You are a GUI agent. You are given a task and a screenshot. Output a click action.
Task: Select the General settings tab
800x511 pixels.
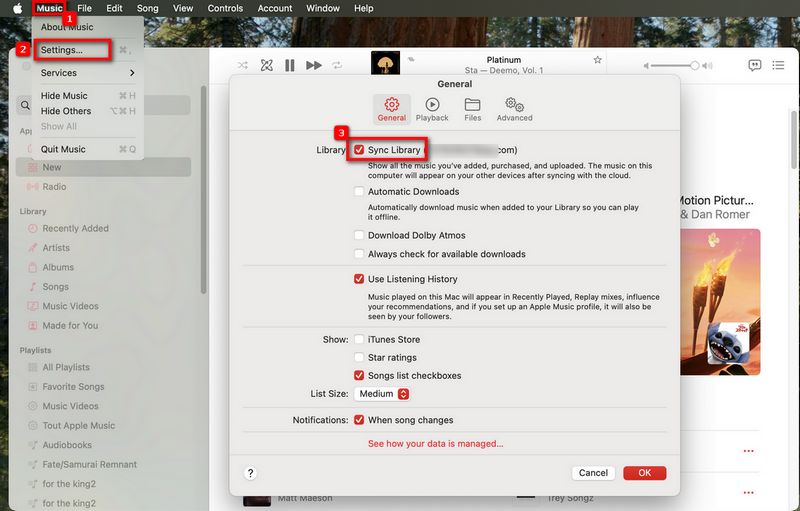pos(391,109)
